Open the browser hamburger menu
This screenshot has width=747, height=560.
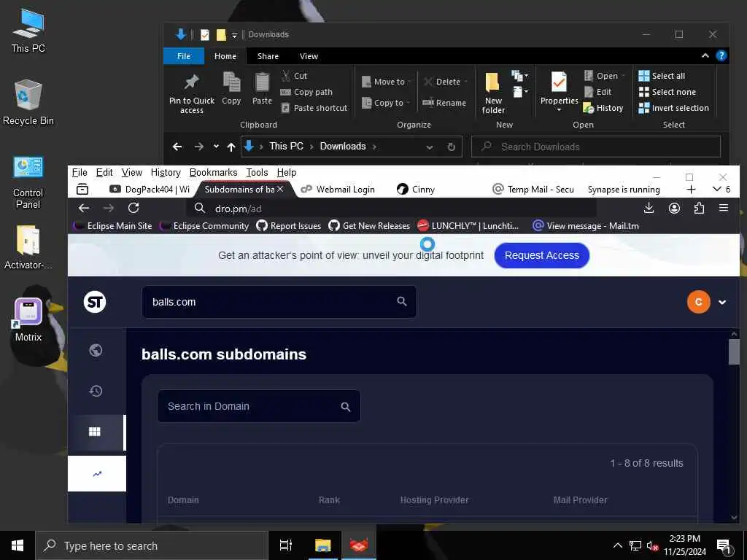723,208
